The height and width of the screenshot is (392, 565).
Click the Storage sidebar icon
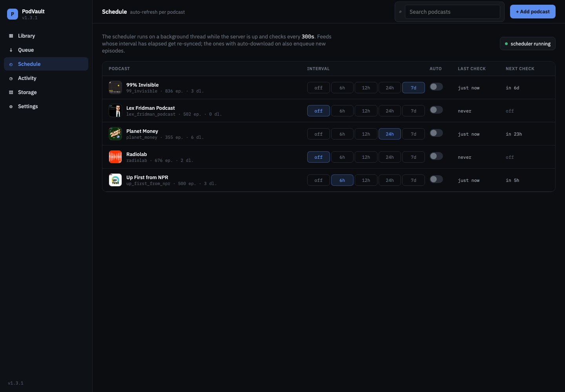pos(11,93)
